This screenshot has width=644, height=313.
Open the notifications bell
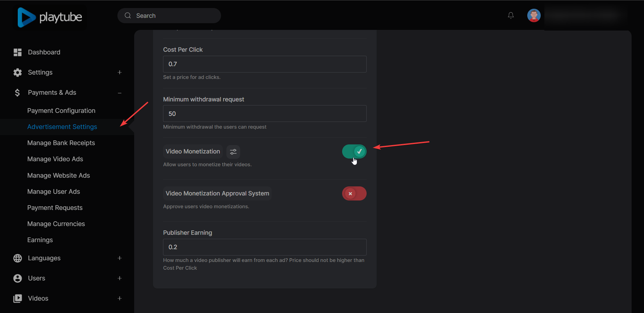[511, 15]
